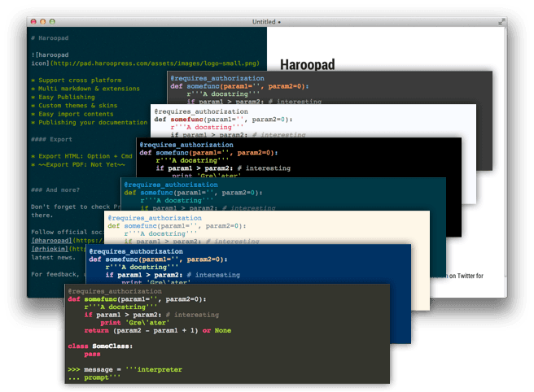Click the red close window button
Image resolution: width=534 pixels, height=392 pixels.
(x=33, y=21)
